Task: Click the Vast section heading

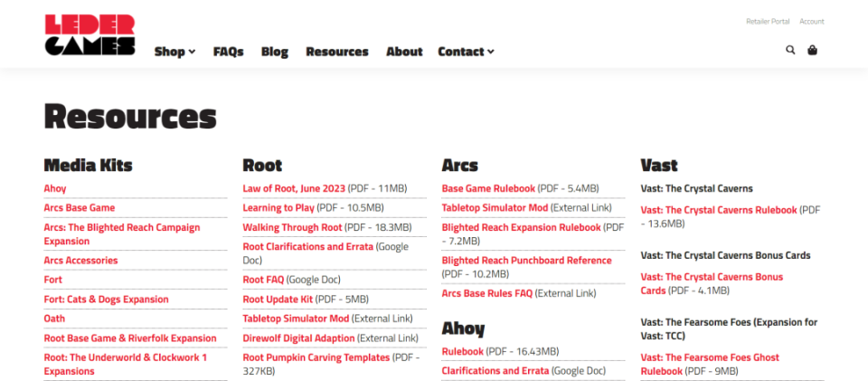Action: [x=659, y=166]
